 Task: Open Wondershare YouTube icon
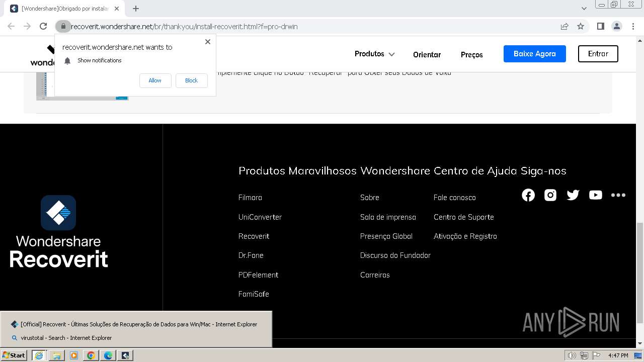point(596,195)
